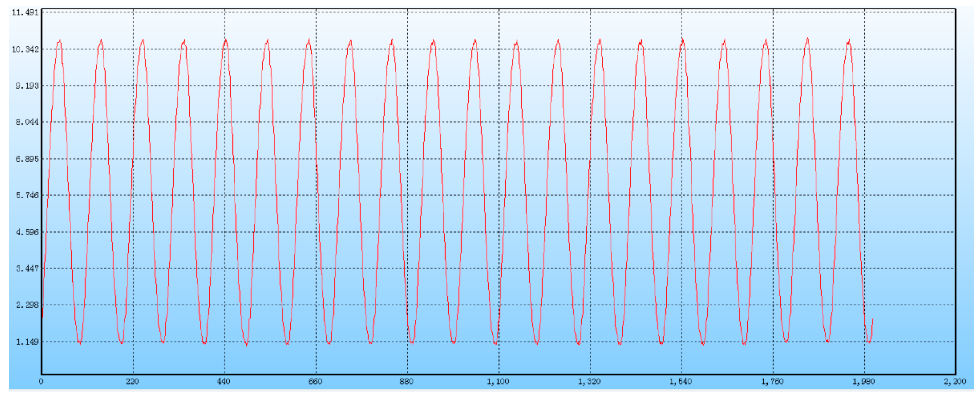Viewport: 980px width, 396px height.
Task: Click the 1,540 x-axis label
Action: point(680,382)
